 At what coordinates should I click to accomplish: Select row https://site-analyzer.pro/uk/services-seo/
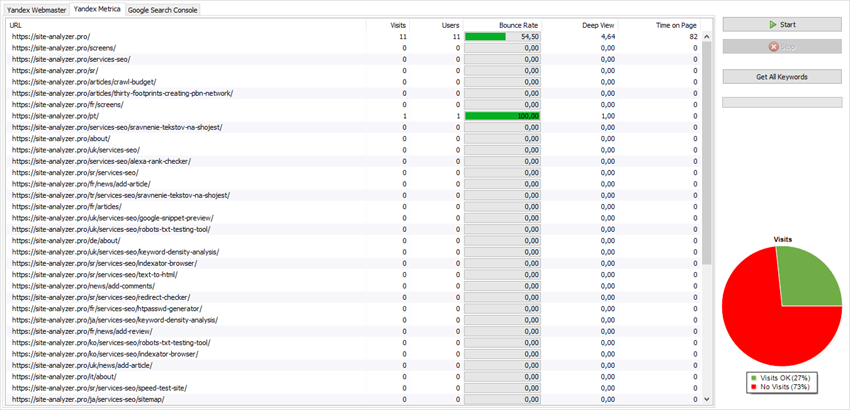pyautogui.click(x=355, y=150)
